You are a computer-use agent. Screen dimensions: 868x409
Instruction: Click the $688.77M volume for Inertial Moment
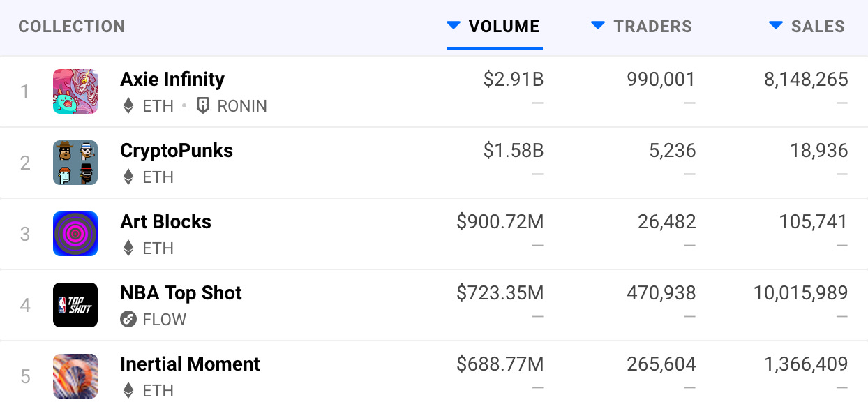click(500, 364)
